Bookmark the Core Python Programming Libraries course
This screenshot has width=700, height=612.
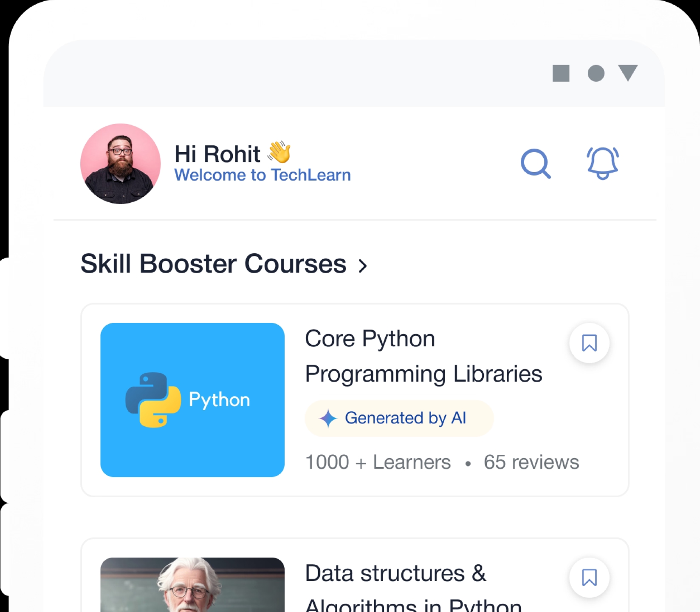589,343
